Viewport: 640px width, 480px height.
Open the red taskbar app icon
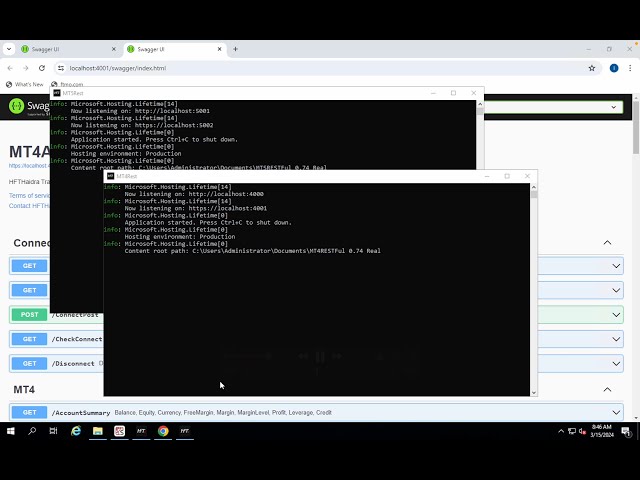(x=119, y=431)
